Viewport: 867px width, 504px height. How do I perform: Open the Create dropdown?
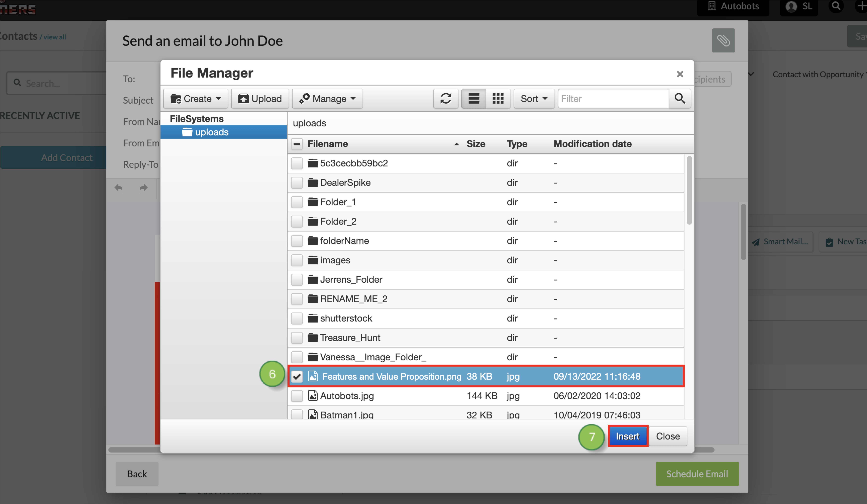[195, 99]
